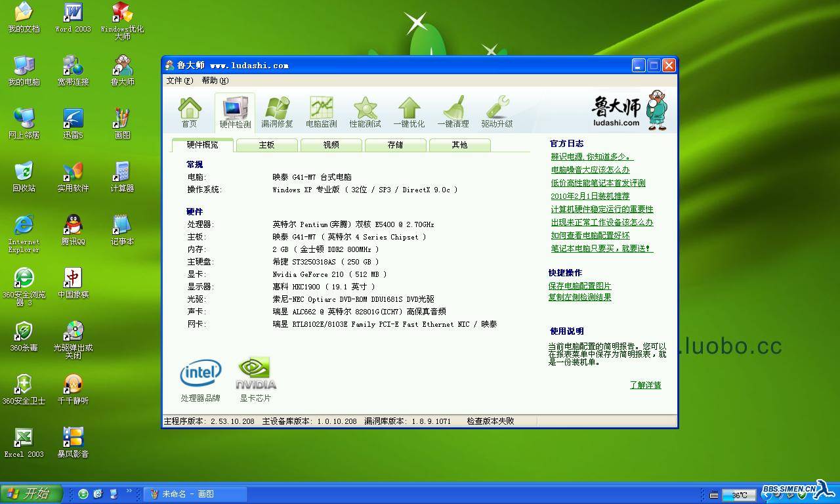Click the 内存 value 2 GB DDR2 800MHz
840x504 pixels.
tap(325, 249)
